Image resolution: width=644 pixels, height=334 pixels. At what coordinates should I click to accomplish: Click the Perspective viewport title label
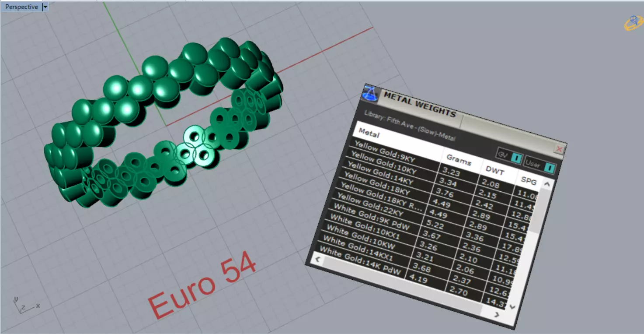tap(21, 7)
